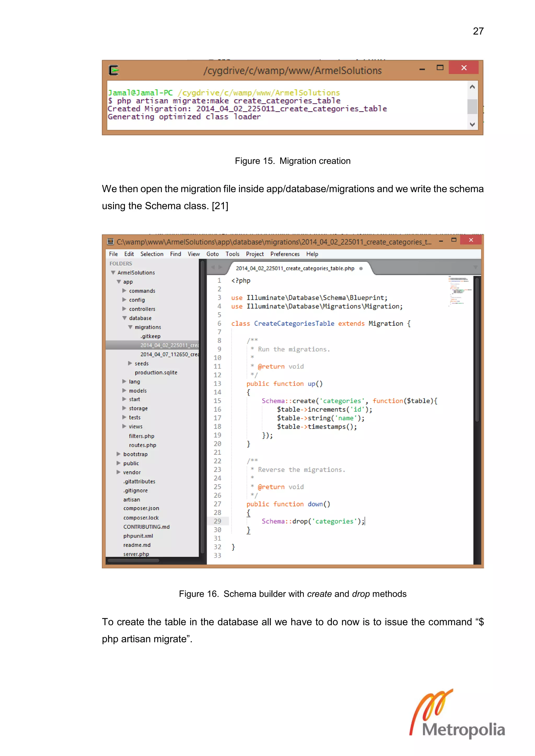Open the tab list dropdown arrow at right

pos(475,267)
